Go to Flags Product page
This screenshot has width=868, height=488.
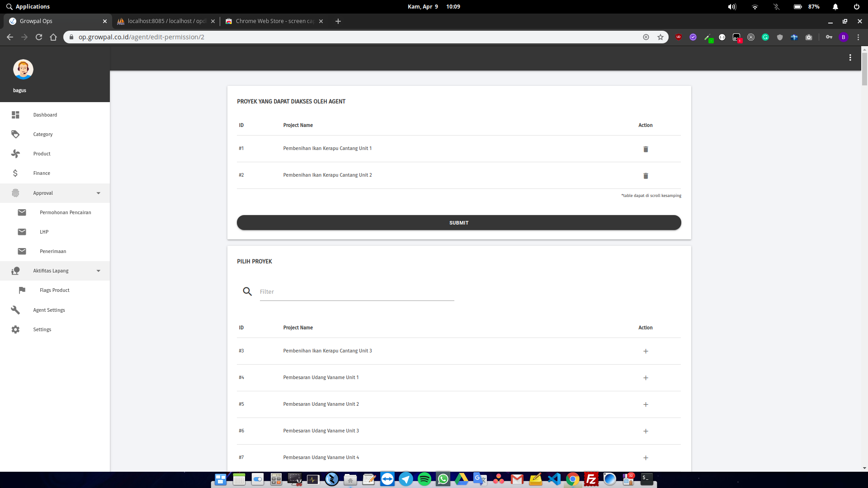click(54, 290)
